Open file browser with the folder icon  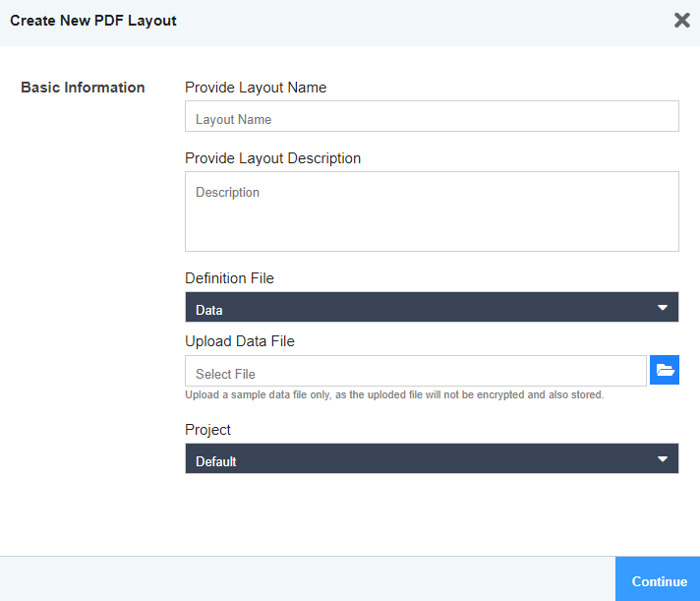click(665, 371)
